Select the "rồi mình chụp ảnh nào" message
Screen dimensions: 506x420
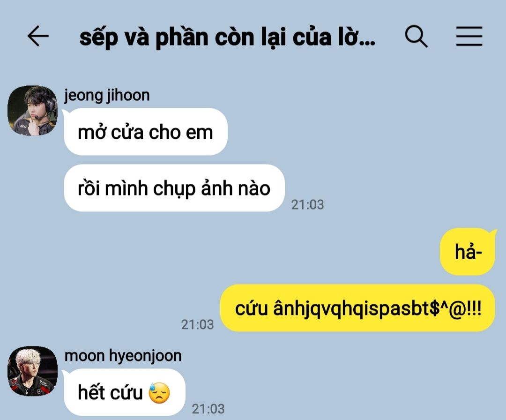[174, 188]
